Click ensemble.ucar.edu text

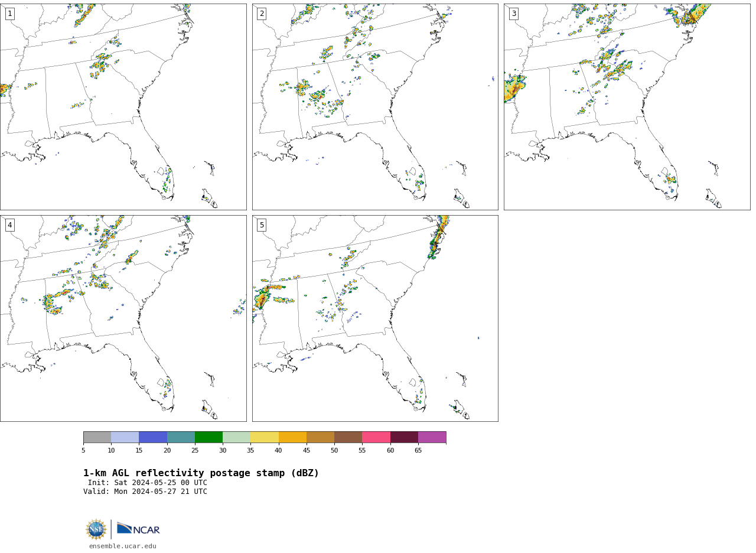click(123, 546)
